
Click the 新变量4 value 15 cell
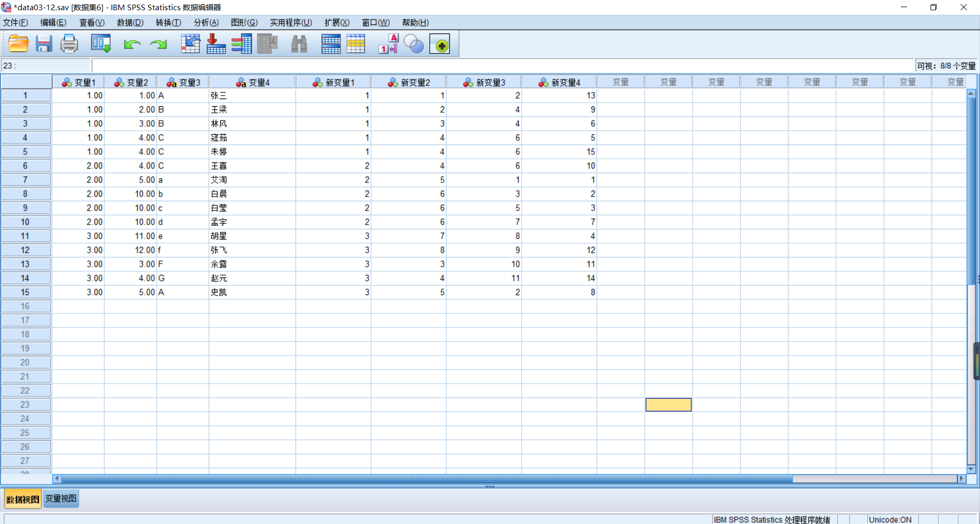[559, 152]
